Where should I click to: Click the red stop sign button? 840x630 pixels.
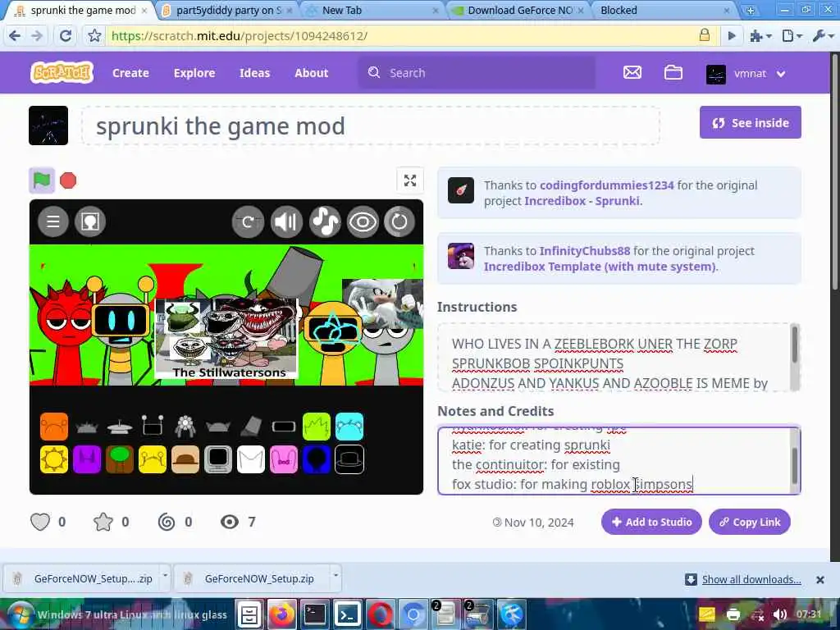[68, 180]
